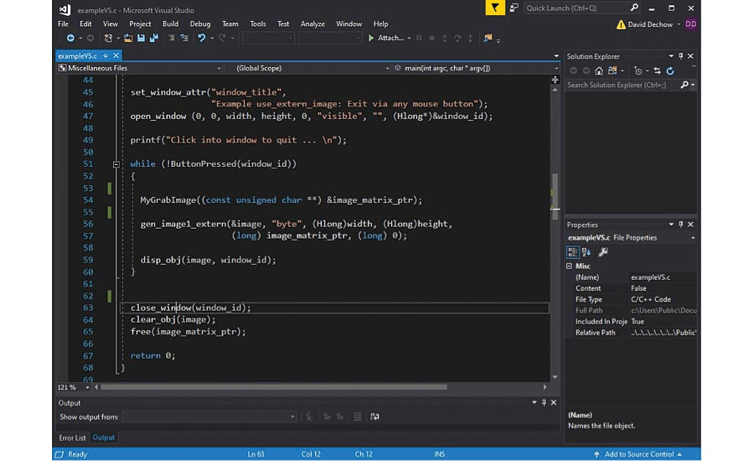Switch to the Output tab
This screenshot has height=461, width=754.
(x=103, y=437)
